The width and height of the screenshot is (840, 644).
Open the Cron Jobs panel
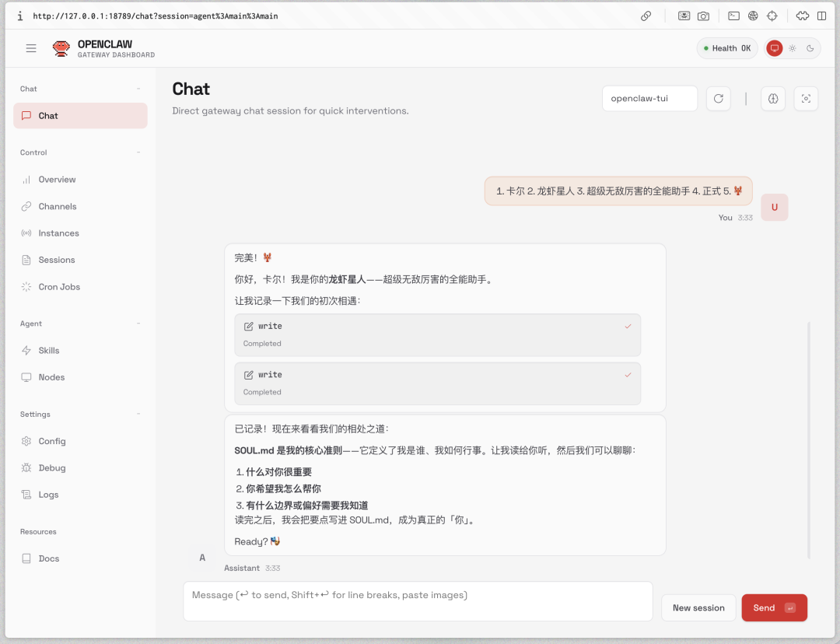click(x=58, y=286)
